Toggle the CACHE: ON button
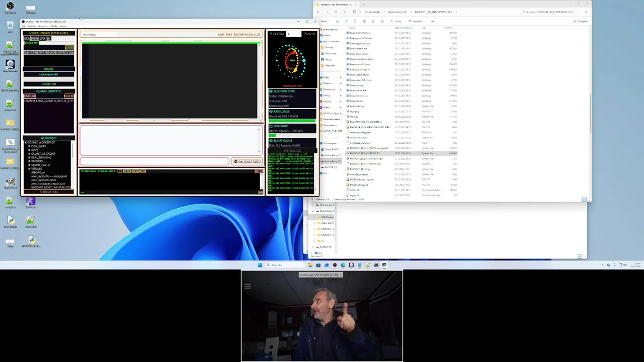 coord(49,84)
